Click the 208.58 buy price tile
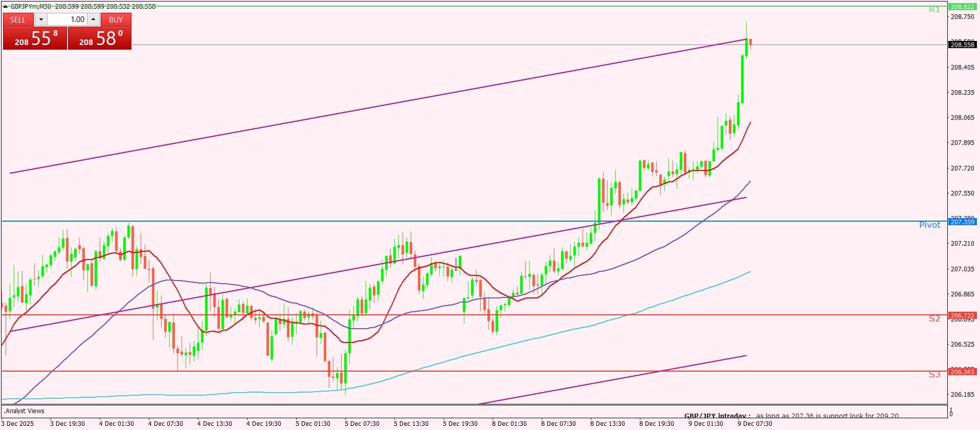The height and width of the screenshot is (430, 980). click(100, 38)
